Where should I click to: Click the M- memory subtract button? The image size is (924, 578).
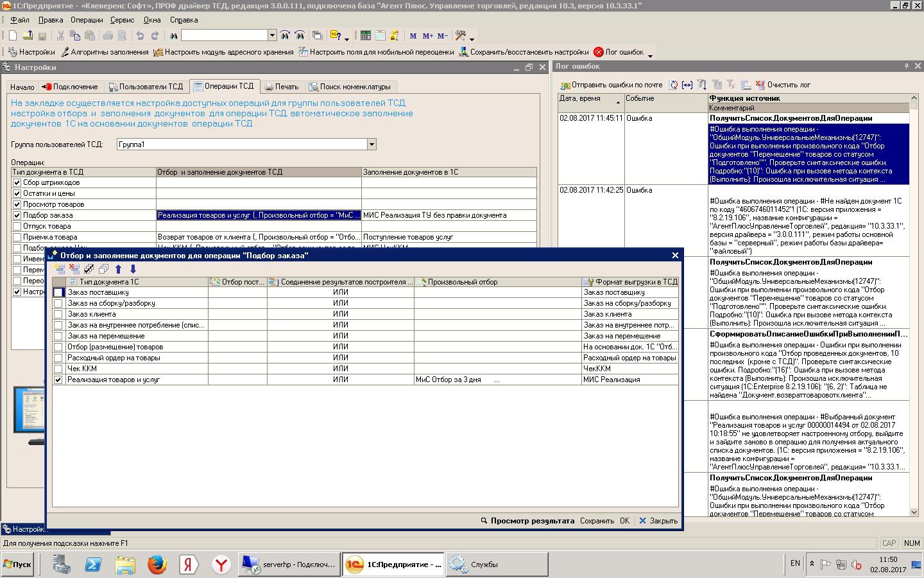(x=442, y=36)
